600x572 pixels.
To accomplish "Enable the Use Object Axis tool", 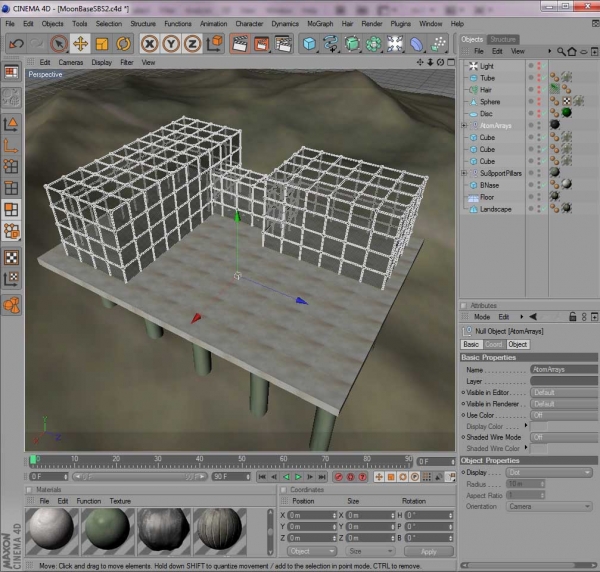I will [11, 145].
